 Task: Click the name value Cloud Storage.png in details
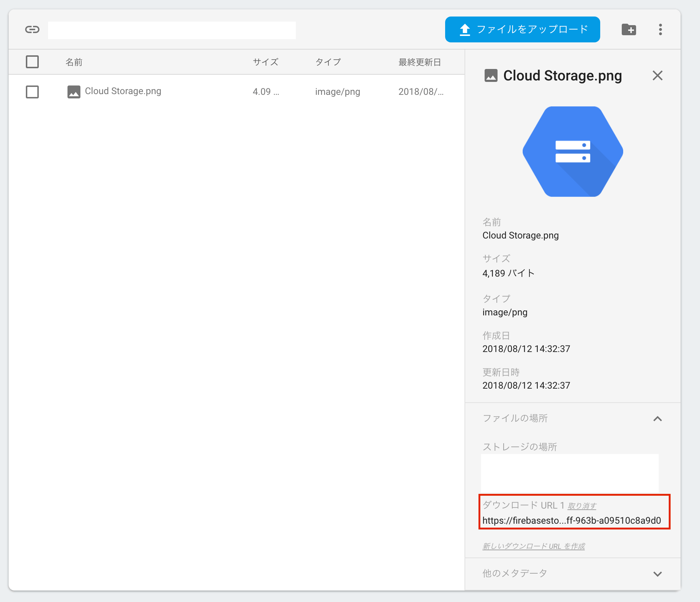[x=521, y=236]
